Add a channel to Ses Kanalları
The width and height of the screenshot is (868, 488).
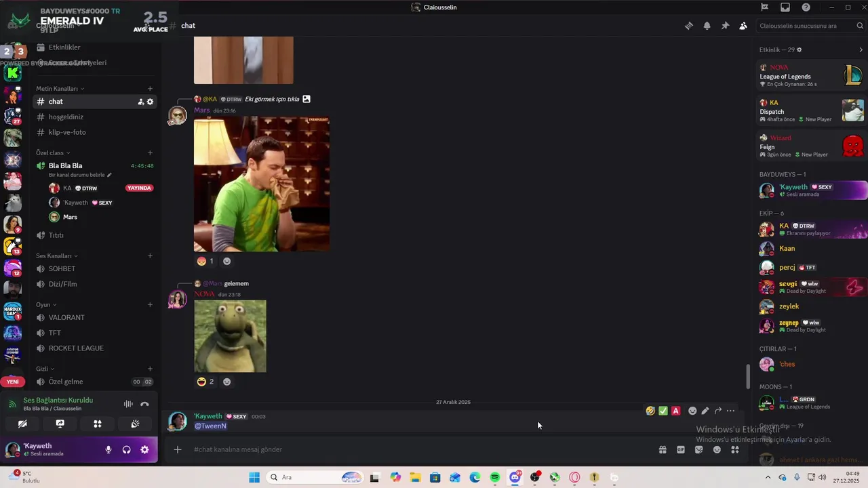click(150, 256)
